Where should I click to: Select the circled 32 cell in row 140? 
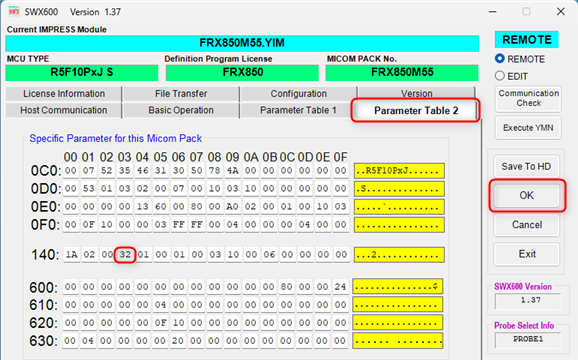pyautogui.click(x=125, y=255)
